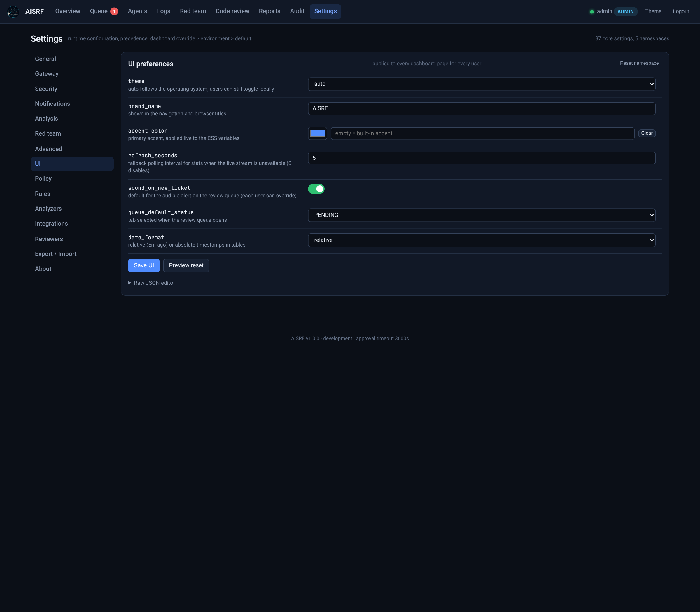Open Code review page

[232, 11]
